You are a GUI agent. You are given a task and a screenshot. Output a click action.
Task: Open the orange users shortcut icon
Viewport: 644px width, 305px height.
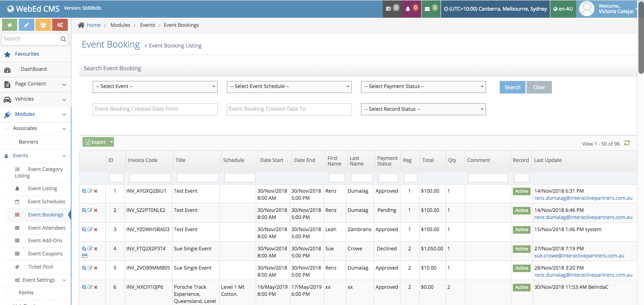[43, 25]
